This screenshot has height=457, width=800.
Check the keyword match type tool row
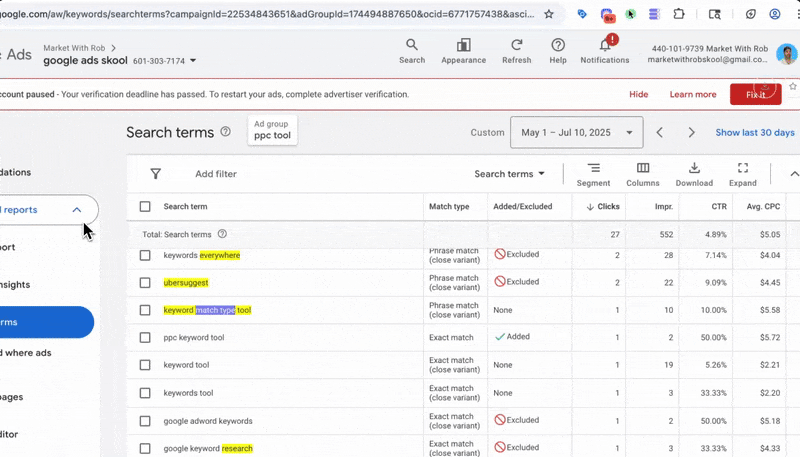145,310
